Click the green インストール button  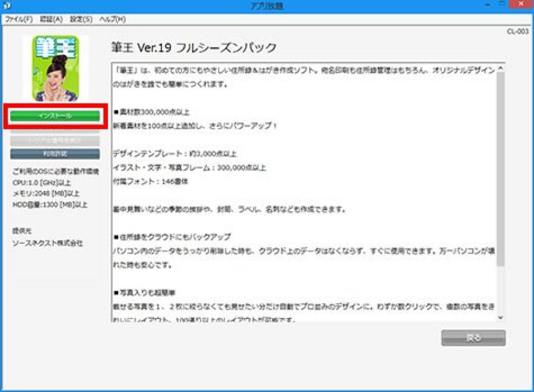click(x=55, y=116)
